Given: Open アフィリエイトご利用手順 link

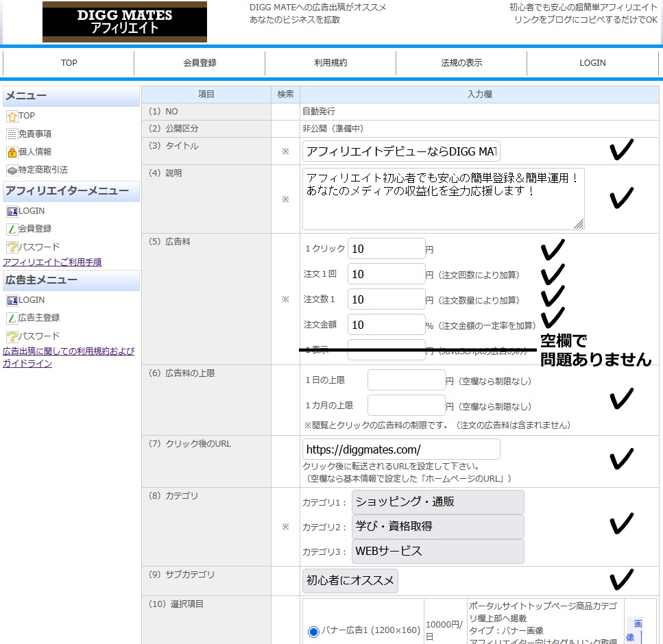Looking at the screenshot, I should click(x=52, y=262).
